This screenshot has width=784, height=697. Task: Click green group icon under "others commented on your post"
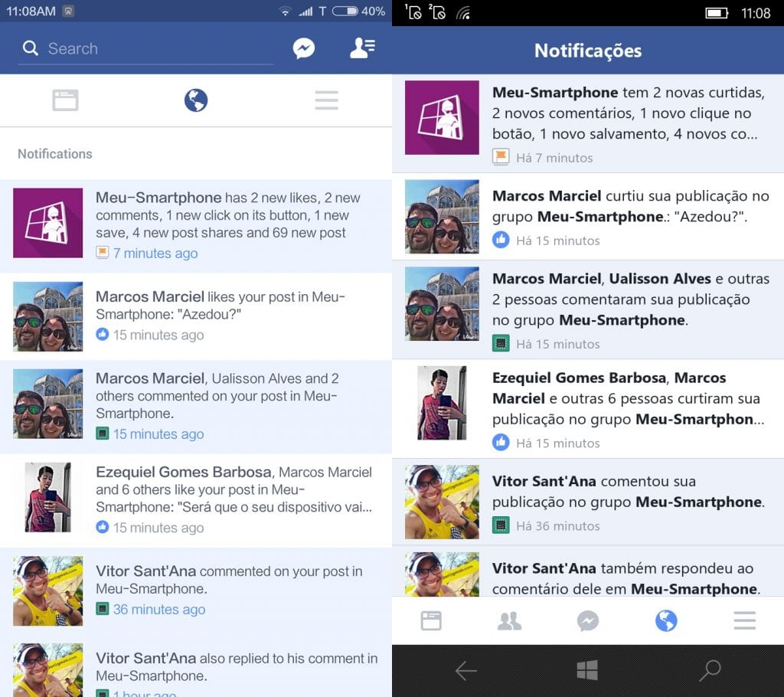[102, 434]
